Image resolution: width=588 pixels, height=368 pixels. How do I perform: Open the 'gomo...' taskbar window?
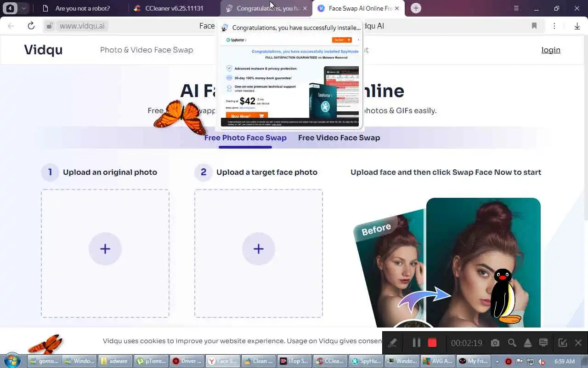coord(45,361)
